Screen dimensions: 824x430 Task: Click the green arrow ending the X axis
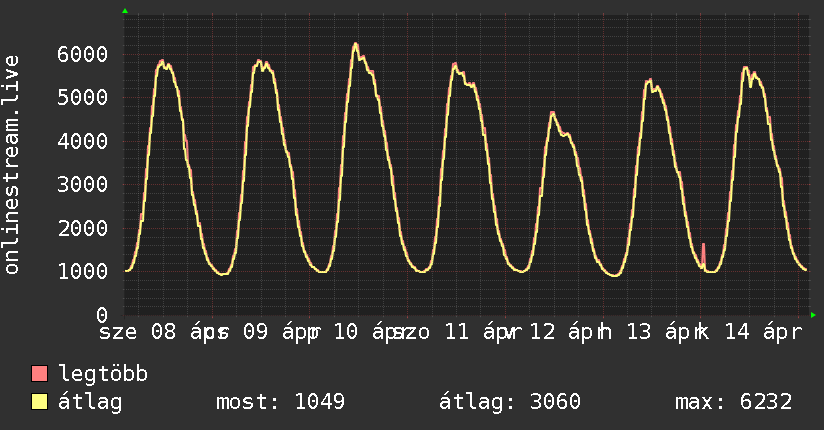tap(814, 314)
